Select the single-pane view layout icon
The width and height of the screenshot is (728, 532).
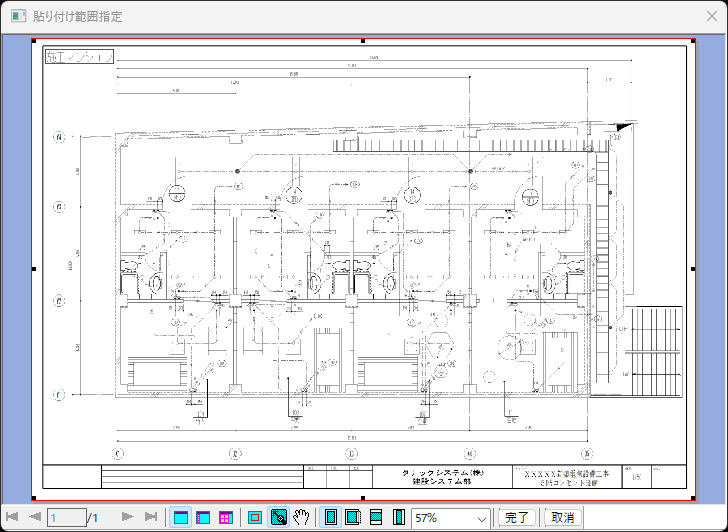tap(181, 517)
